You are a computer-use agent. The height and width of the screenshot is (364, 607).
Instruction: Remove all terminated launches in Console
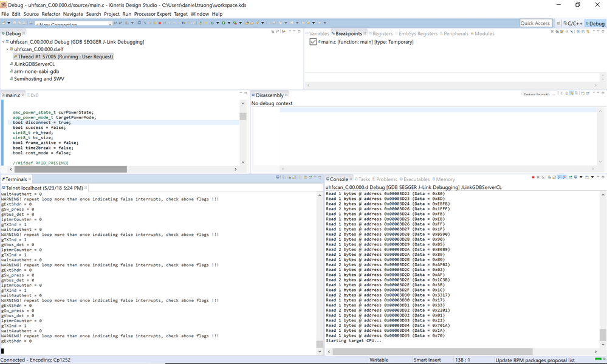(543, 177)
